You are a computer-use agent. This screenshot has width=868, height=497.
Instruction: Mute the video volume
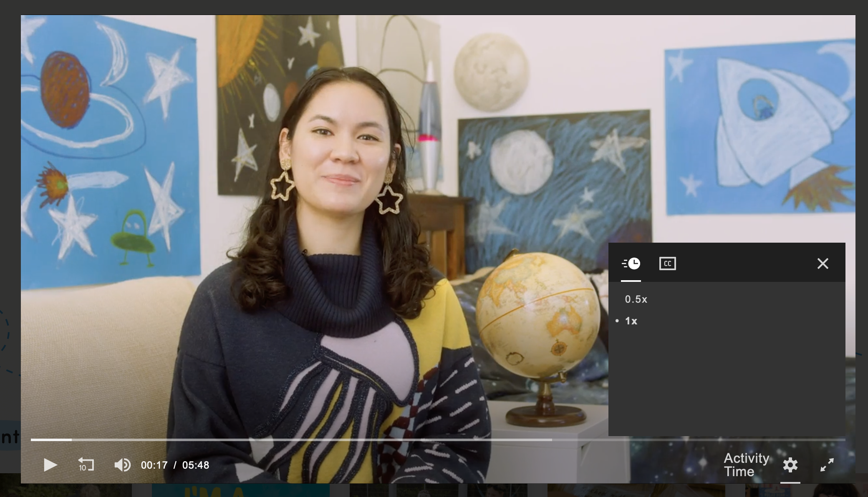123,465
